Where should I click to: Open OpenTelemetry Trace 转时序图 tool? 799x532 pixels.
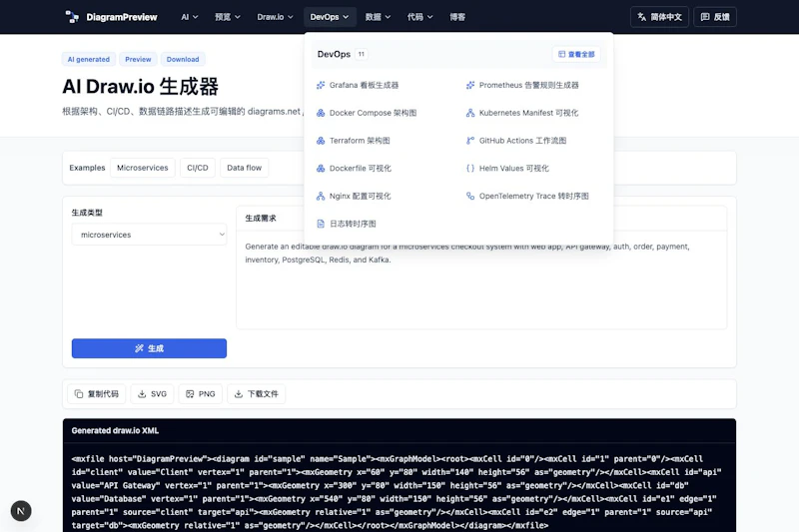pos(533,196)
